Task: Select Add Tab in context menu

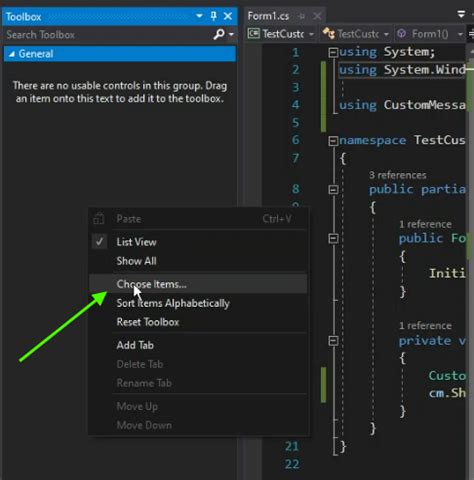Action: click(x=198, y=345)
